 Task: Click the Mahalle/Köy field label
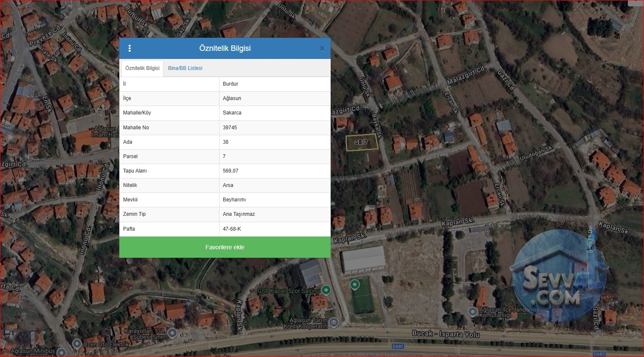coord(137,113)
